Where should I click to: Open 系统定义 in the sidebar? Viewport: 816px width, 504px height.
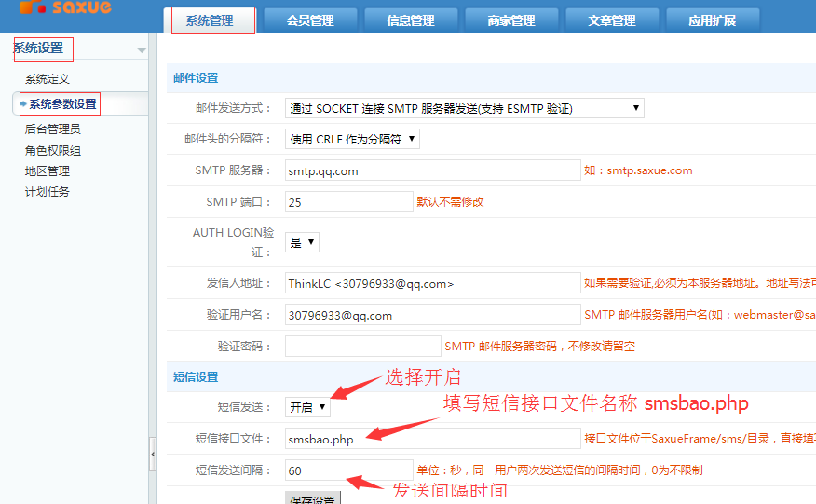point(48,79)
